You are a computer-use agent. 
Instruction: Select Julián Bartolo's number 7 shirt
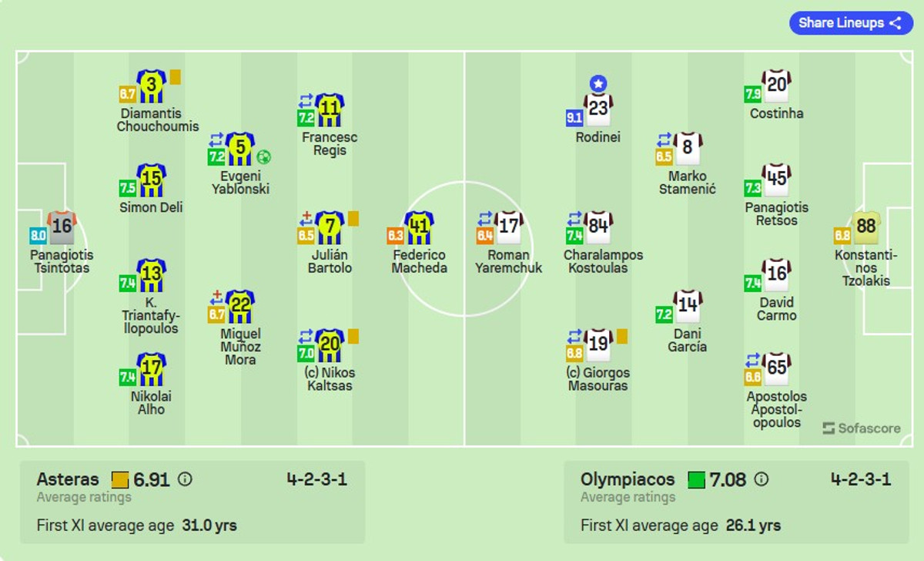(330, 227)
